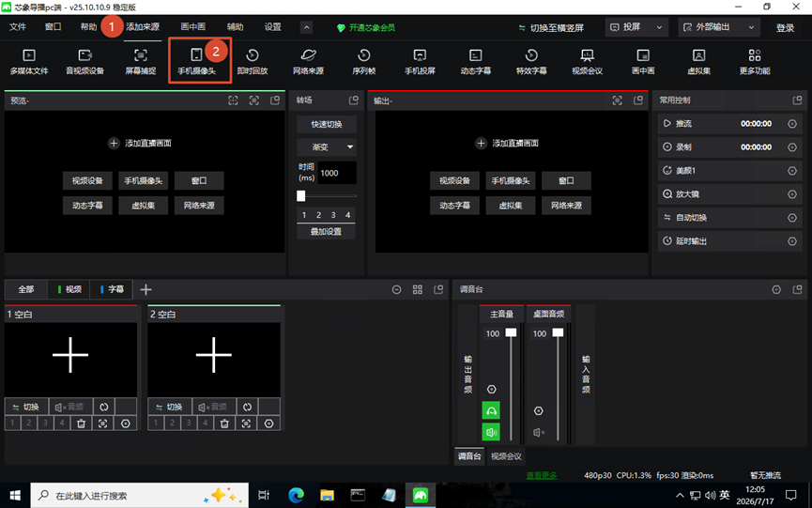Expand the 投屏 dropdown
812x508 pixels.
point(636,27)
